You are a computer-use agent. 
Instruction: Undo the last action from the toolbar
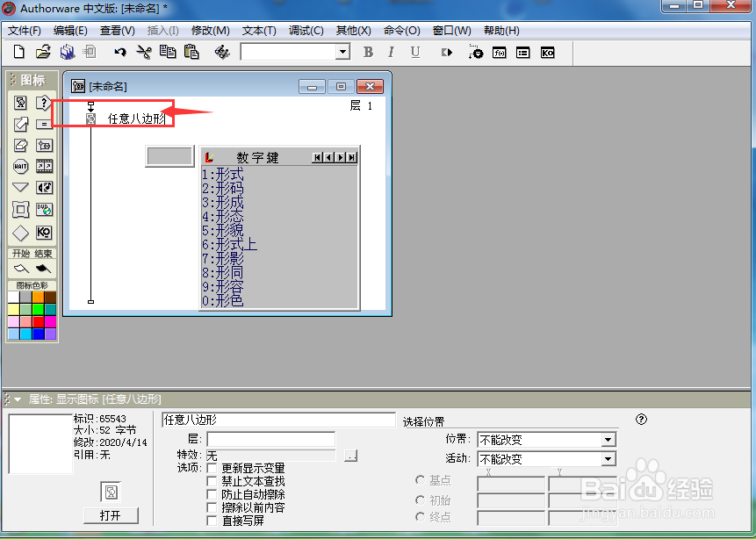click(x=120, y=52)
